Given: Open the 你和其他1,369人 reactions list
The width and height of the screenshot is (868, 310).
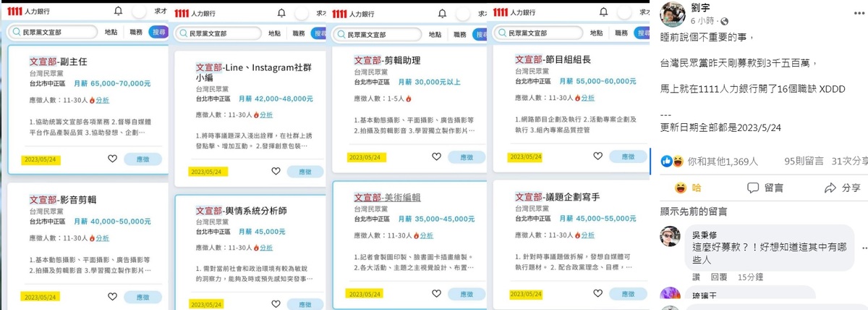Looking at the screenshot, I should (723, 161).
